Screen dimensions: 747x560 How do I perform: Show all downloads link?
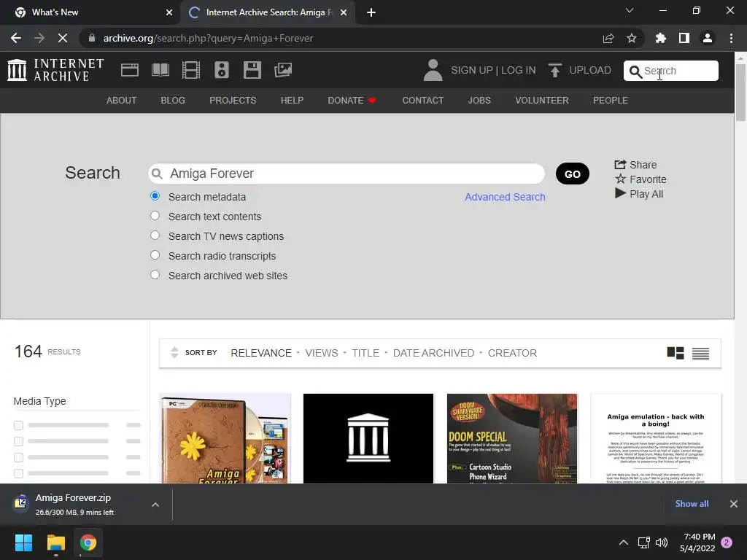pyautogui.click(x=692, y=504)
